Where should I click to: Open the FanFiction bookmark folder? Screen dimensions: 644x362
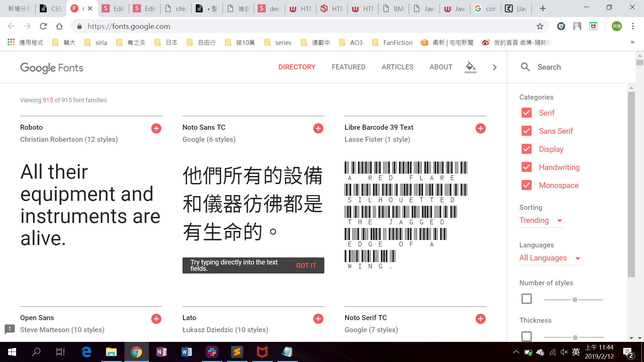392,43
